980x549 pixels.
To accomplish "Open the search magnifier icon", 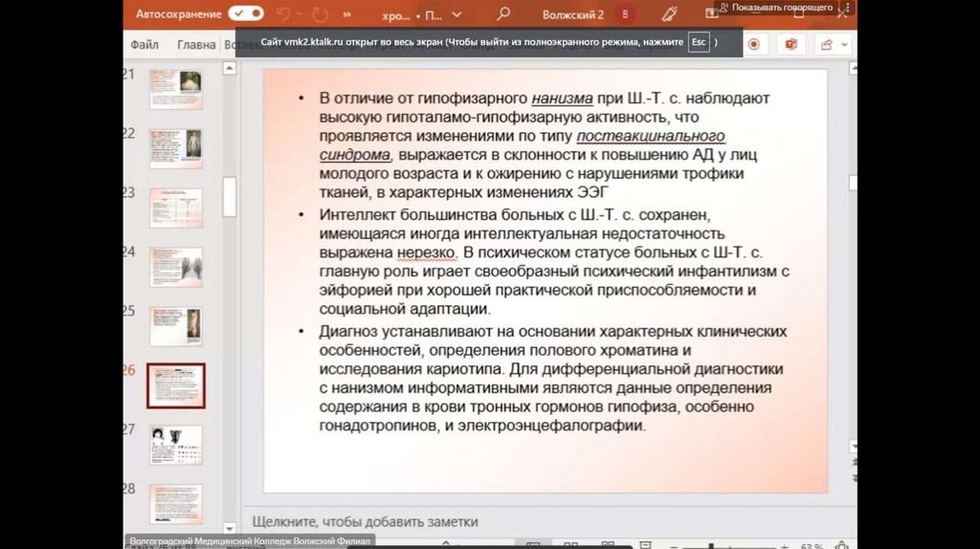I will click(x=503, y=14).
